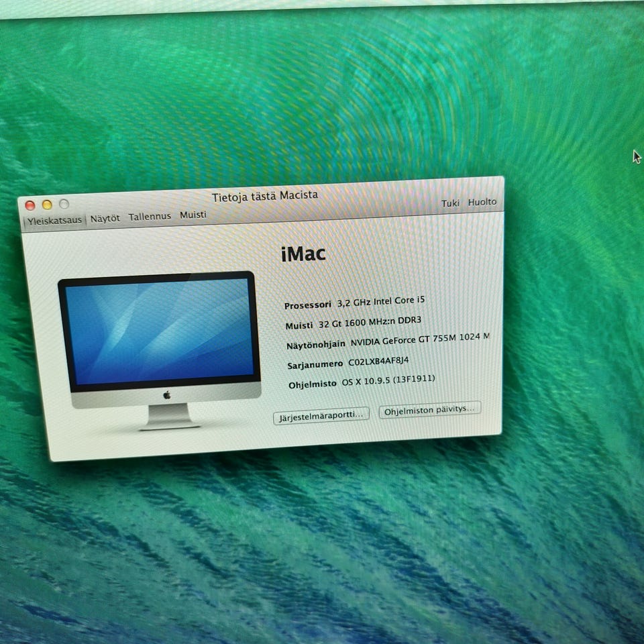The height and width of the screenshot is (644, 644).
Task: Click the gray zoom window button
Action: click(x=64, y=203)
